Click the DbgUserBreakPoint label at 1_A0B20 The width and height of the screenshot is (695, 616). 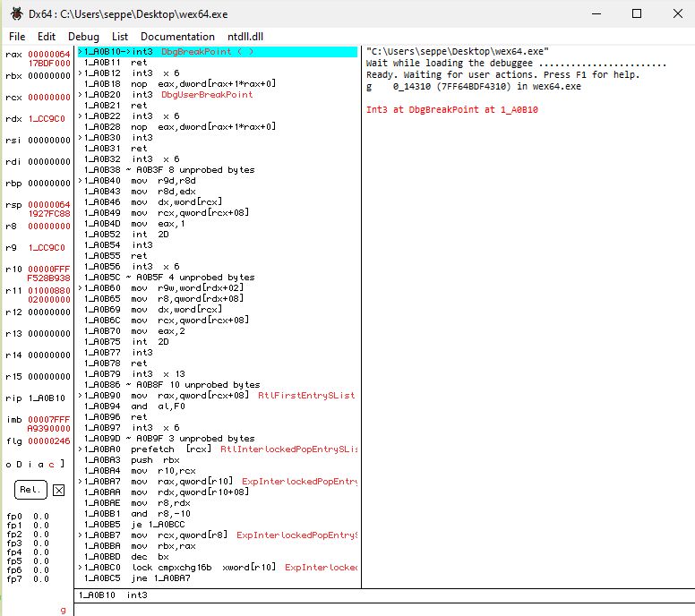[x=207, y=95]
